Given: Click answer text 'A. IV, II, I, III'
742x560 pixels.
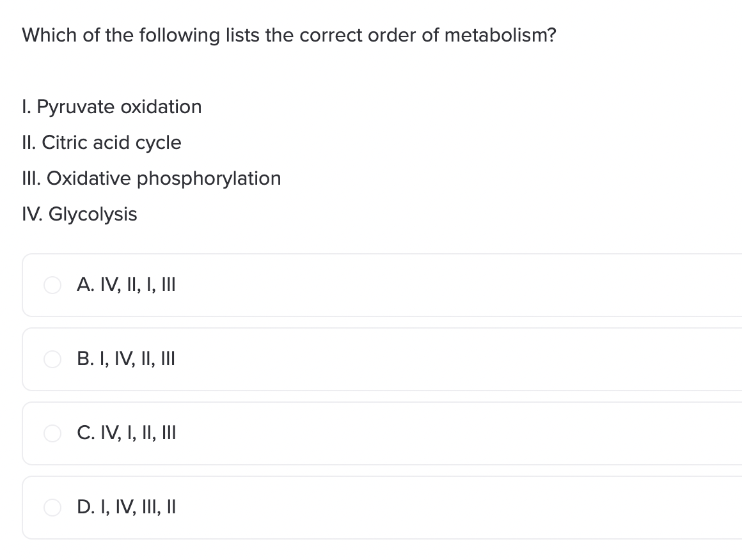Looking at the screenshot, I should 127,284.
